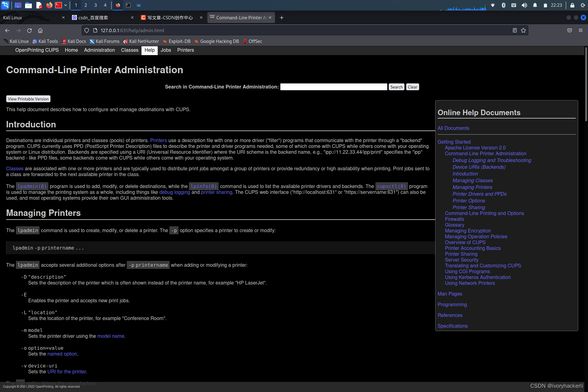Click the browser reload button
This screenshot has height=392, width=588.
tap(29, 30)
